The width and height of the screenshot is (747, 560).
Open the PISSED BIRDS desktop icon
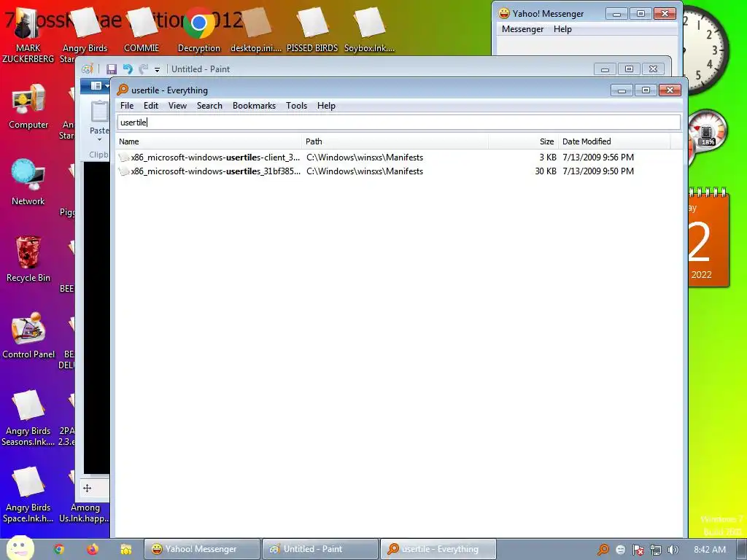312,29
